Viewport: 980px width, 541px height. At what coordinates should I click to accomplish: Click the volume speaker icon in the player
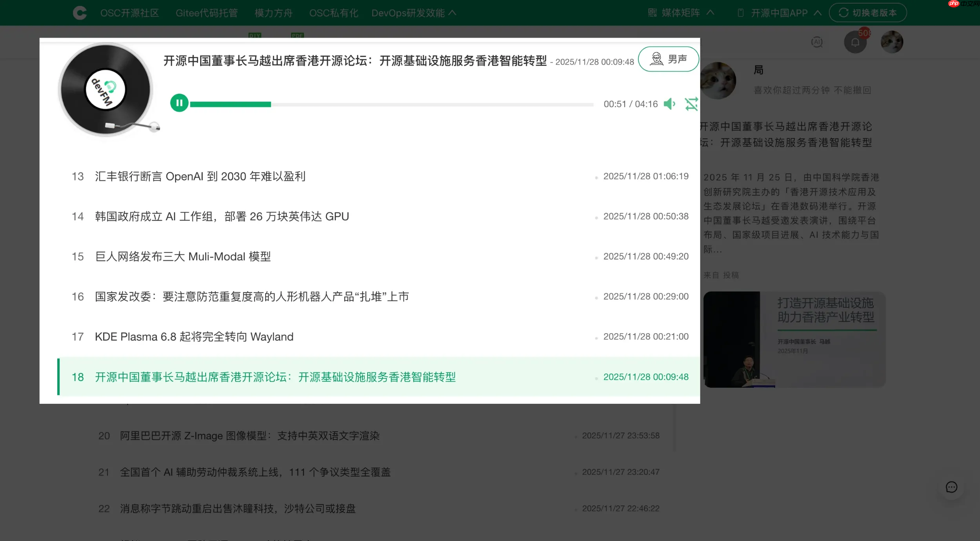coord(669,104)
